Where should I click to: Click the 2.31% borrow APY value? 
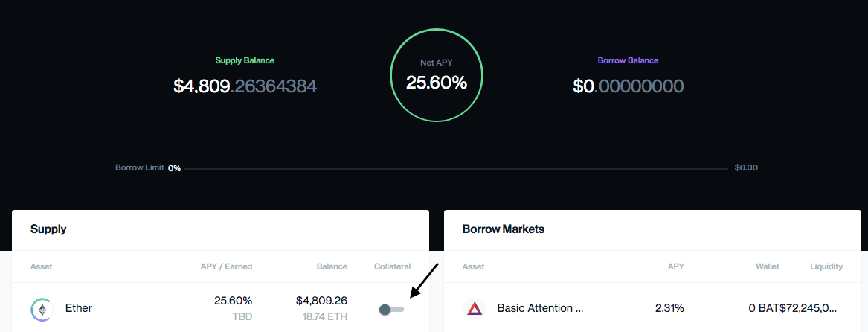pyautogui.click(x=669, y=307)
